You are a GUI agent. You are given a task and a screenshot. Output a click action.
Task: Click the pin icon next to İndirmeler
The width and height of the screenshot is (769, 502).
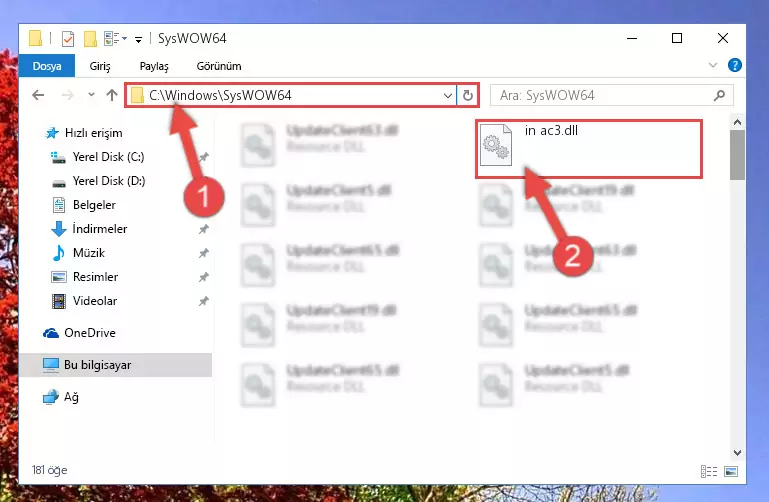click(204, 229)
